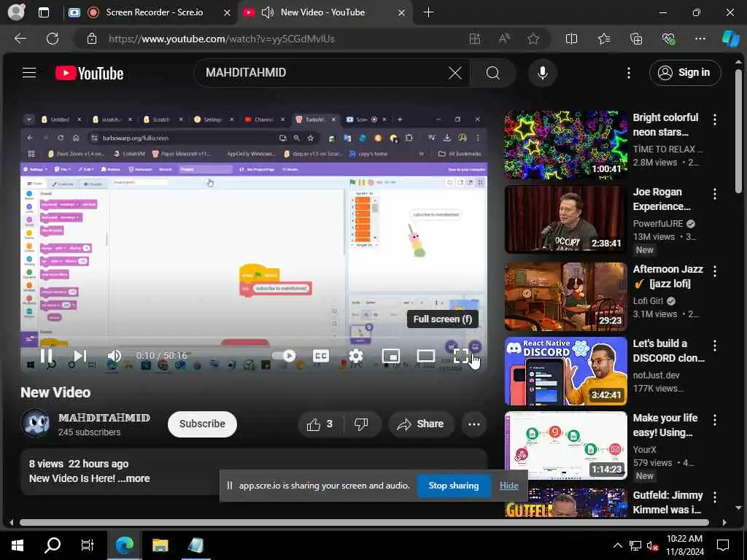Image resolution: width=747 pixels, height=560 pixels.
Task: Open a new browser tab
Action: [428, 12]
